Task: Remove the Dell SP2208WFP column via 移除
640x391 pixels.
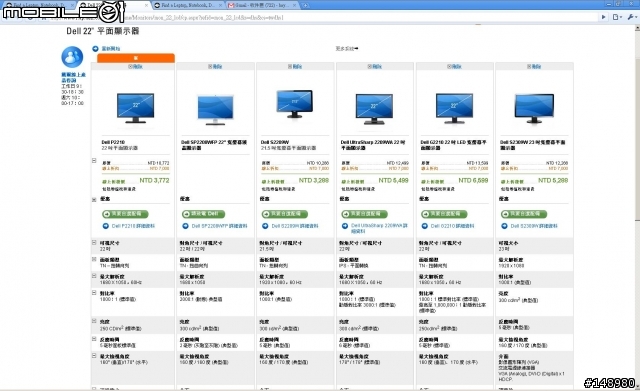Action: 215,67
